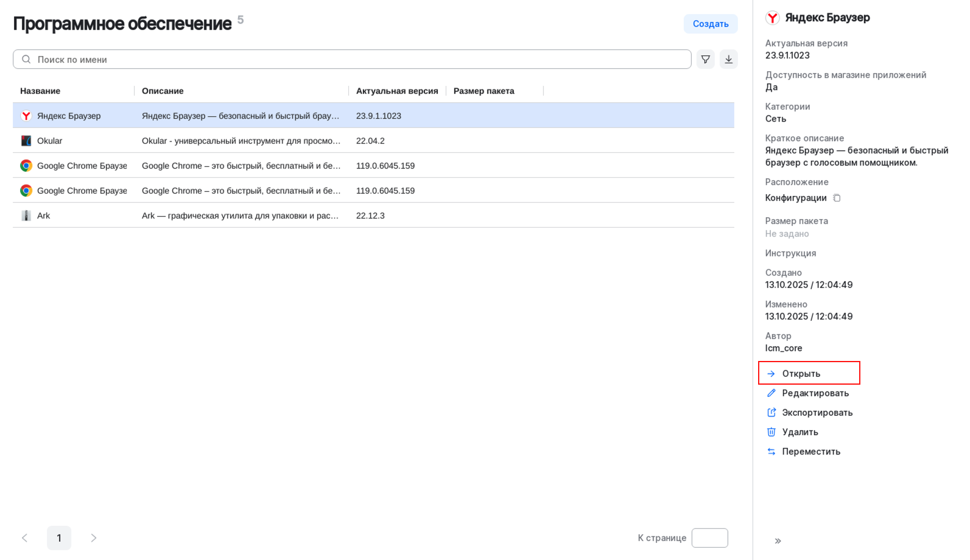
Task: Click version 23.9.1.1023 in the table
Action: 379,116
